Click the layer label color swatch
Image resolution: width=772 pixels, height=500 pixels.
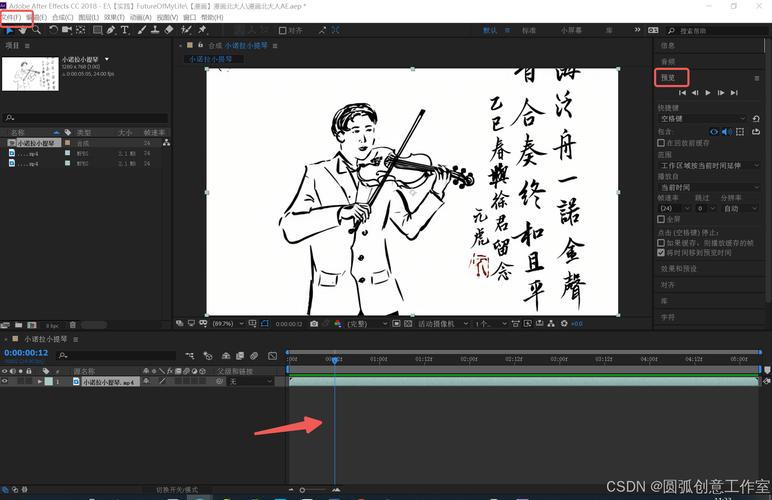[x=49, y=381]
